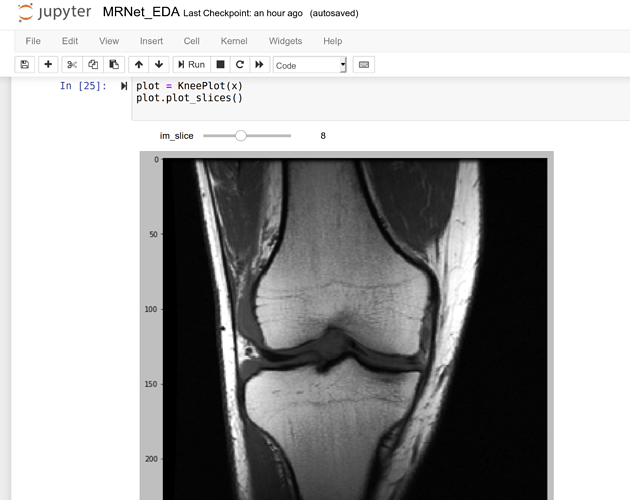Open the File menu
The height and width of the screenshot is (500, 630).
(x=33, y=41)
